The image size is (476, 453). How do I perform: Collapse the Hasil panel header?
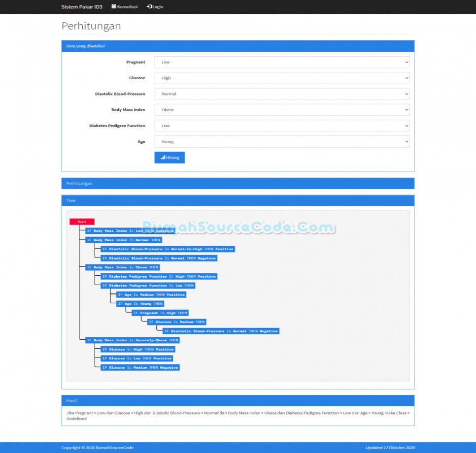(x=238, y=401)
